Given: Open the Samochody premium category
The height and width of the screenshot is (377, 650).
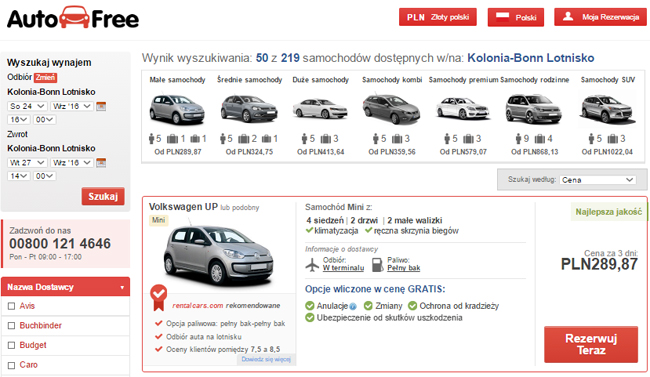Looking at the screenshot, I should (x=463, y=80).
